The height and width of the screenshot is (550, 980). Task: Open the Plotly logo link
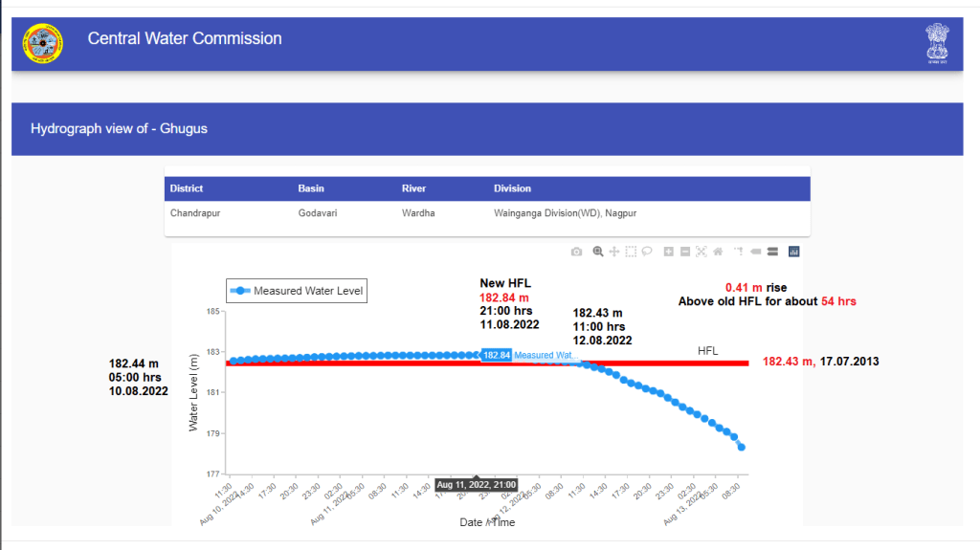(x=793, y=252)
